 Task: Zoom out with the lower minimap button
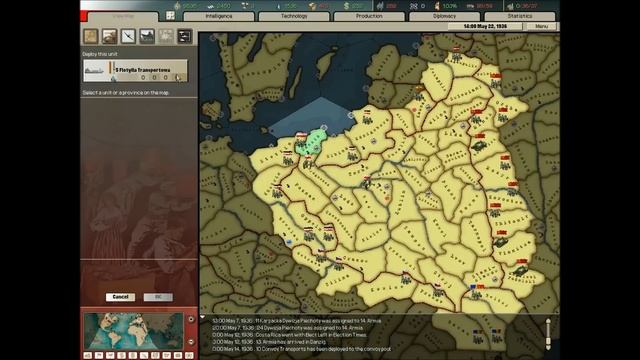pos(191,342)
